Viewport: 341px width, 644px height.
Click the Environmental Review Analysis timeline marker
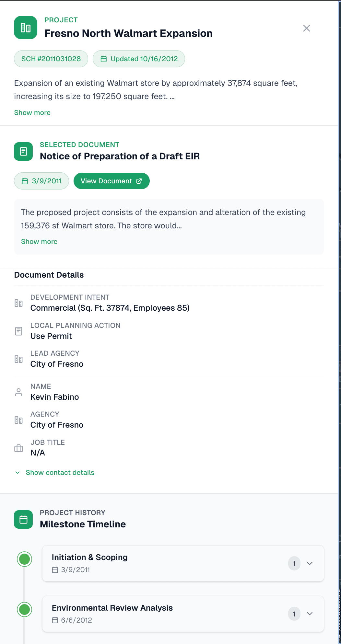pyautogui.click(x=24, y=609)
